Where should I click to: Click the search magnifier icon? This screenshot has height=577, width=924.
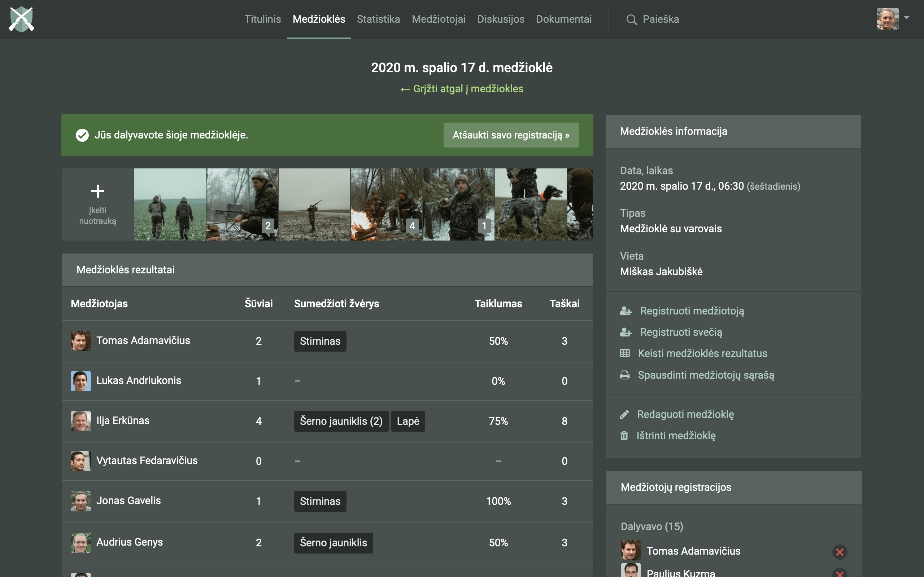point(632,19)
